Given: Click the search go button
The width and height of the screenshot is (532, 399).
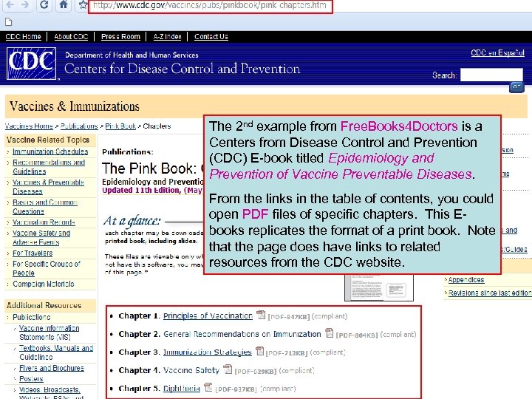Looking at the screenshot, I should point(516,87).
